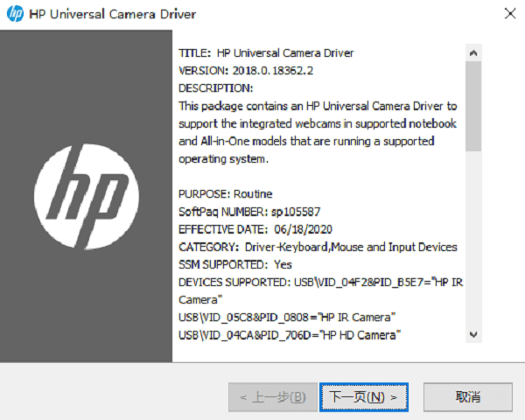This screenshot has height=420, width=525.
Task: Click the USB\VID_04CA&PID_706D HP HD Camera line
Action: pyautogui.click(x=290, y=335)
